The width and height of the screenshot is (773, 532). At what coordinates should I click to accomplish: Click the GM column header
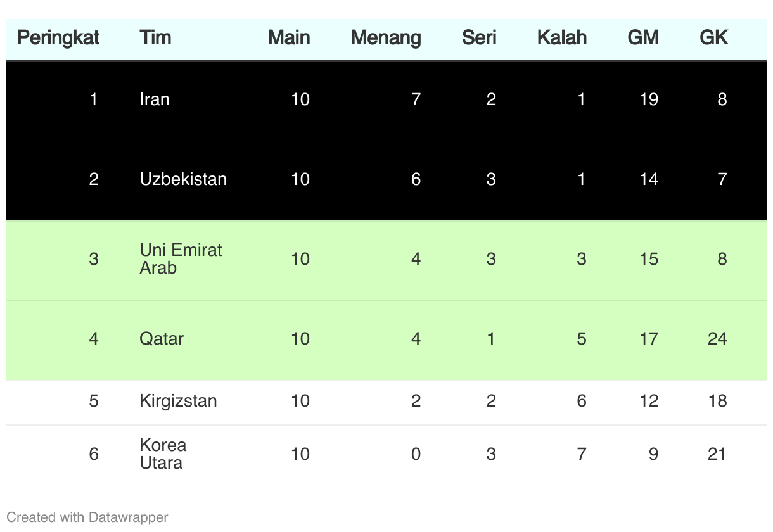[643, 38]
